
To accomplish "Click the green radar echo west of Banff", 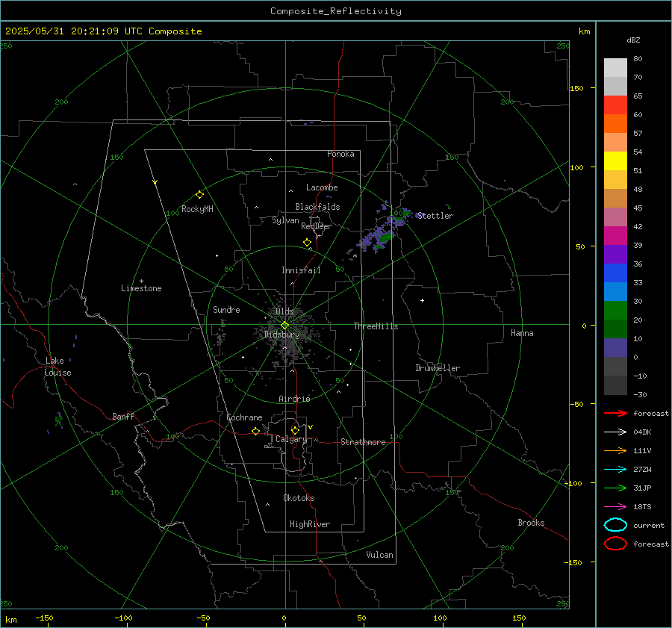I will (x=58, y=420).
